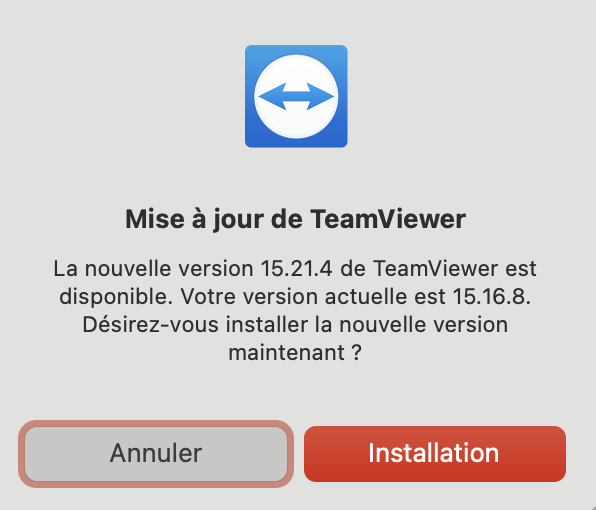Viewport: 596px width, 510px height.
Task: Click the word "disponible" in the message
Action: point(113,297)
